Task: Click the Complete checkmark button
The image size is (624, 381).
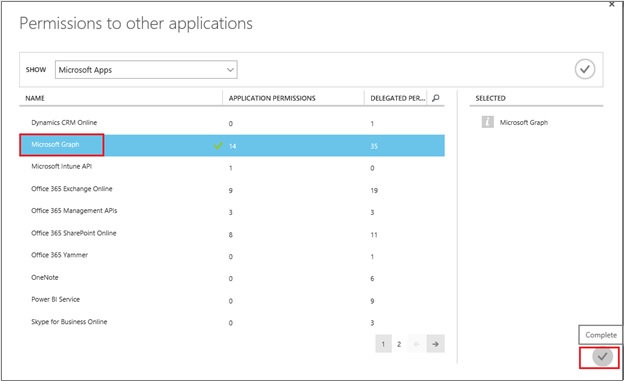Action: pyautogui.click(x=602, y=356)
